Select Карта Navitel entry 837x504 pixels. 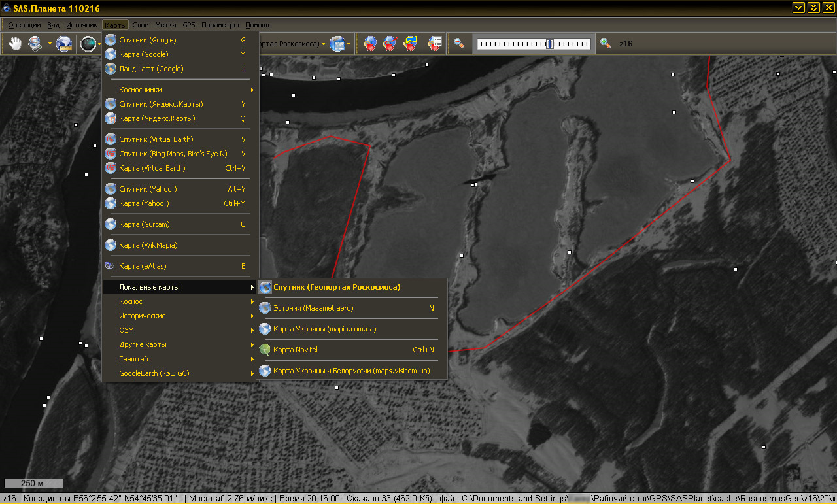352,350
